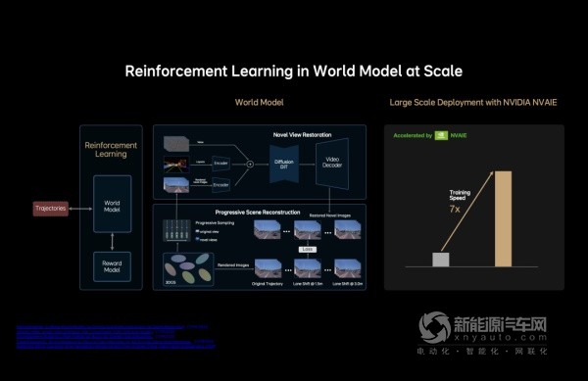Click the xnyauto.com swirl logo
The image size is (588, 381).
click(434, 327)
